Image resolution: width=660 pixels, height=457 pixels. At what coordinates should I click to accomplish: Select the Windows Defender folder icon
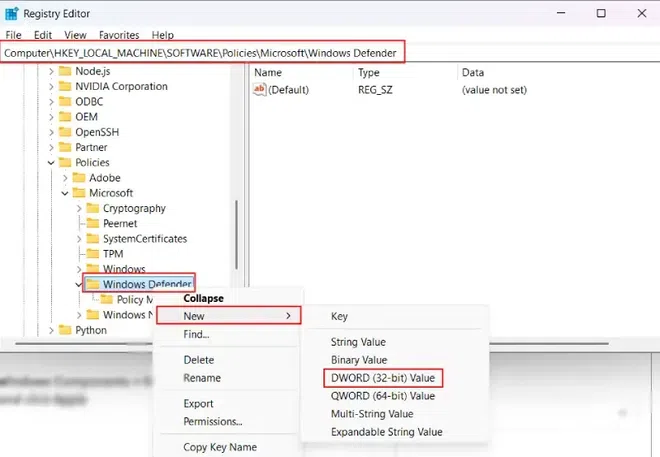(93, 284)
